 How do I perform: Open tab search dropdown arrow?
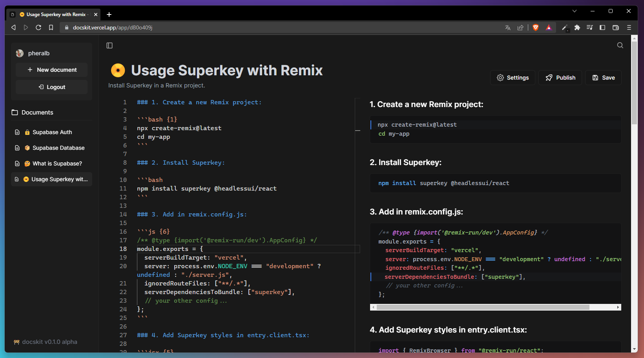pyautogui.click(x=575, y=11)
